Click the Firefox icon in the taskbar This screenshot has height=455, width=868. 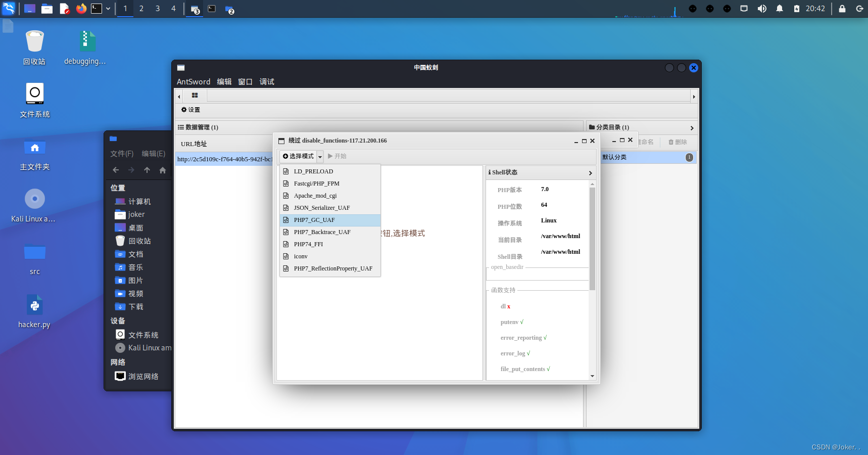(81, 9)
